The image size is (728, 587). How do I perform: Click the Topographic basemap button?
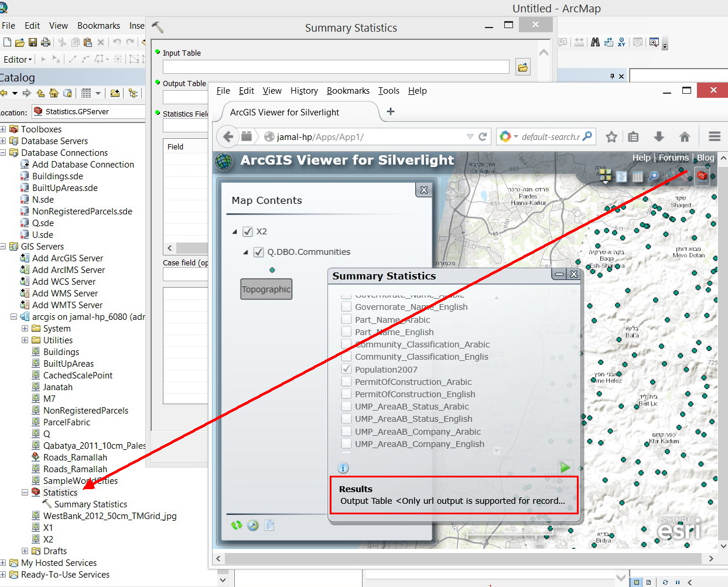(x=266, y=289)
